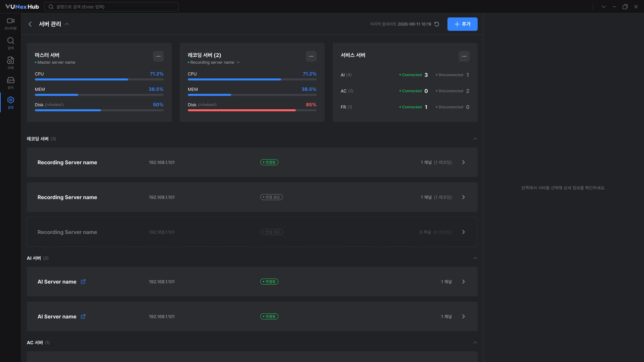Open external link icon of first AI Server name
The width and height of the screenshot is (644, 362).
83,282
